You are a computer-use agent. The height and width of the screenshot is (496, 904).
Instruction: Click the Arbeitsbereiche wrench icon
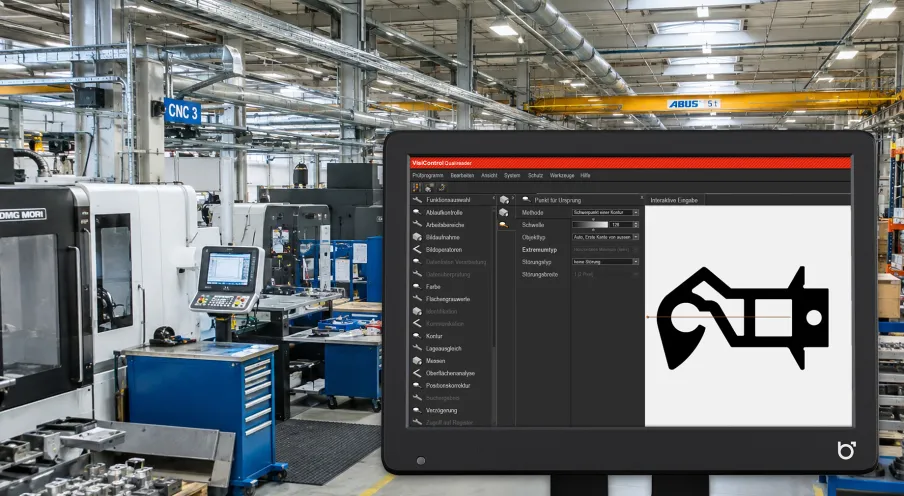coord(417,225)
